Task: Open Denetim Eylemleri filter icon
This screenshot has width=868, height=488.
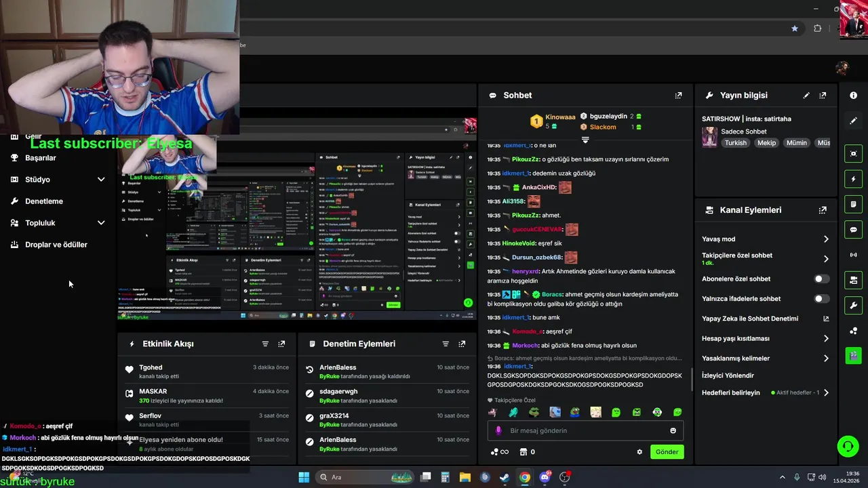Action: point(446,344)
